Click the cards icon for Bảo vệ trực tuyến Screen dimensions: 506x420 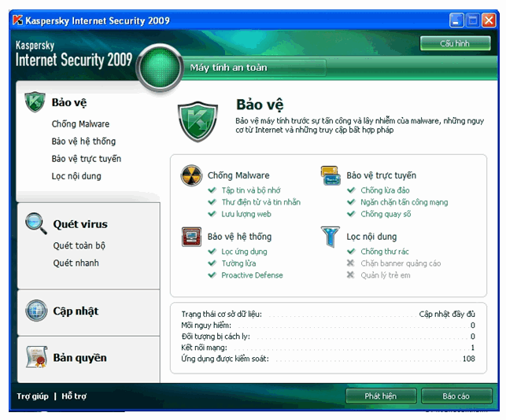tap(331, 176)
